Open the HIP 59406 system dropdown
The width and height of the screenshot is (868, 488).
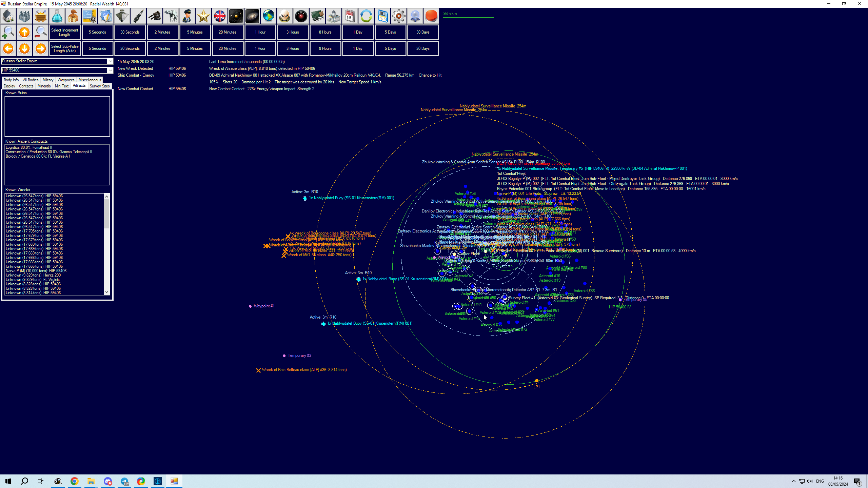click(110, 70)
